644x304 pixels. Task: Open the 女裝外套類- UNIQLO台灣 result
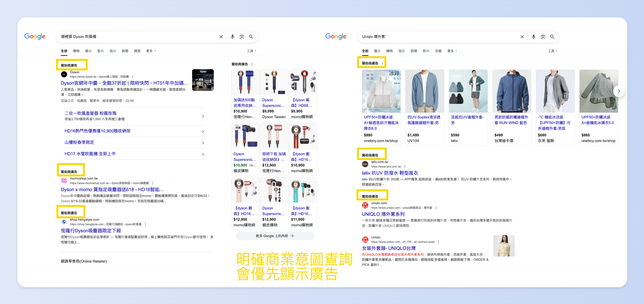coord(388,249)
